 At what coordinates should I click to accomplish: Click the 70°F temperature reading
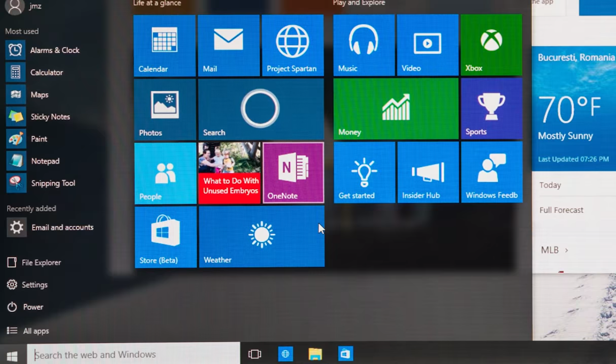click(x=570, y=110)
